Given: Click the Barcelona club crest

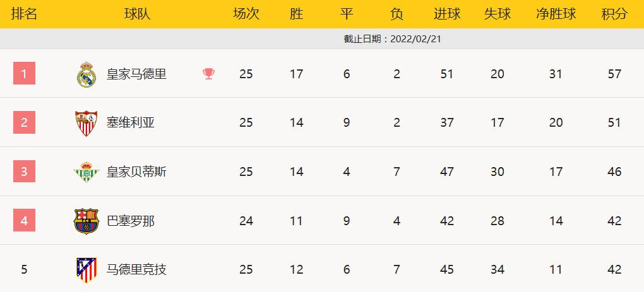Looking at the screenshot, I should [x=86, y=221].
